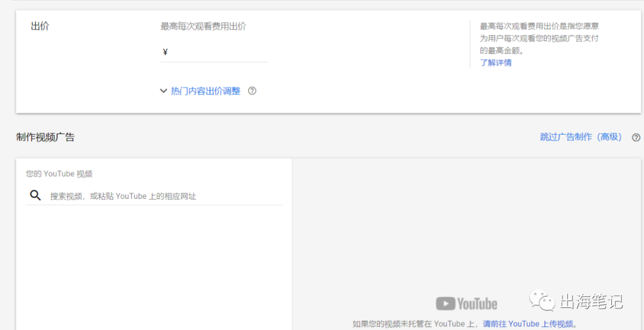
Task: Click the 出价 section heading
Action: (x=40, y=26)
